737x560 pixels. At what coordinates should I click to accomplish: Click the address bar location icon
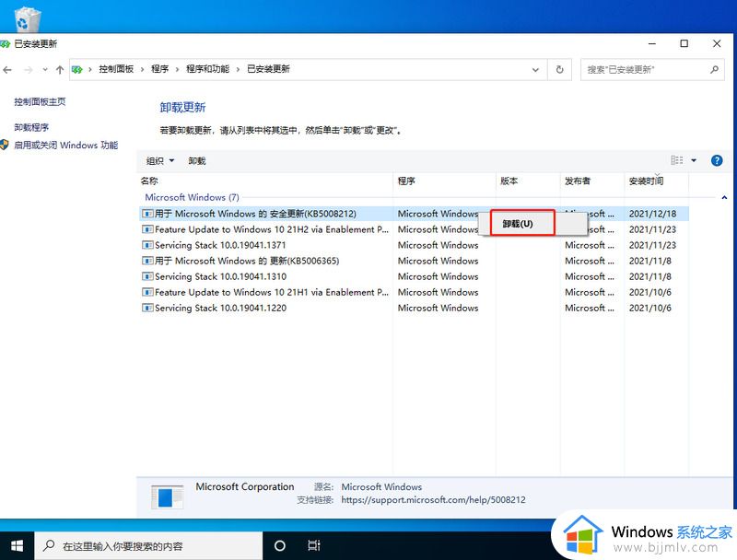(x=77, y=69)
